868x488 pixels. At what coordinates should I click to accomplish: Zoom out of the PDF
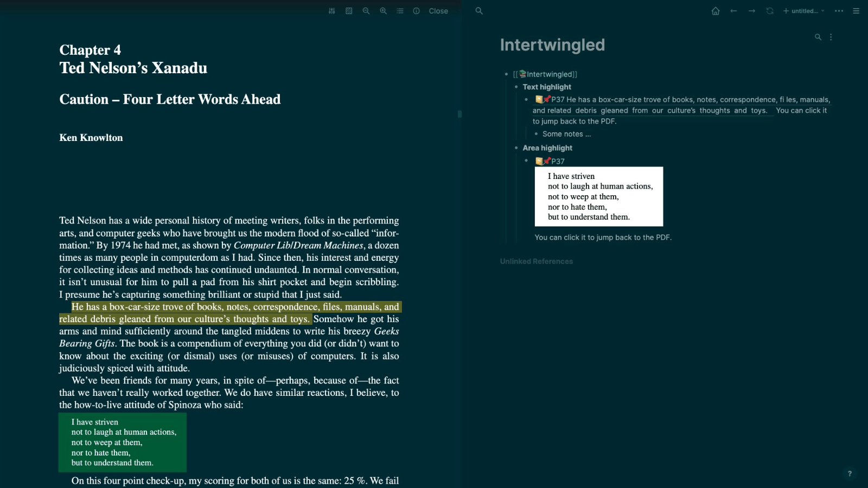click(366, 11)
